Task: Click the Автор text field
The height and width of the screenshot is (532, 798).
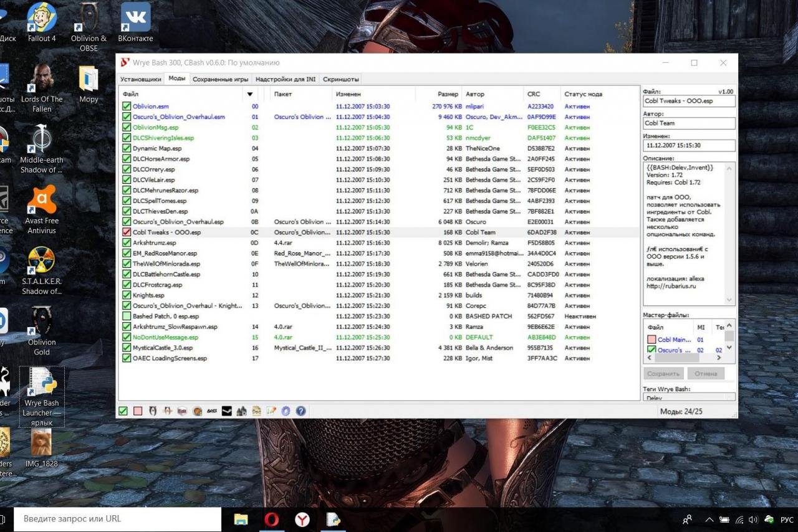Action: click(689, 123)
